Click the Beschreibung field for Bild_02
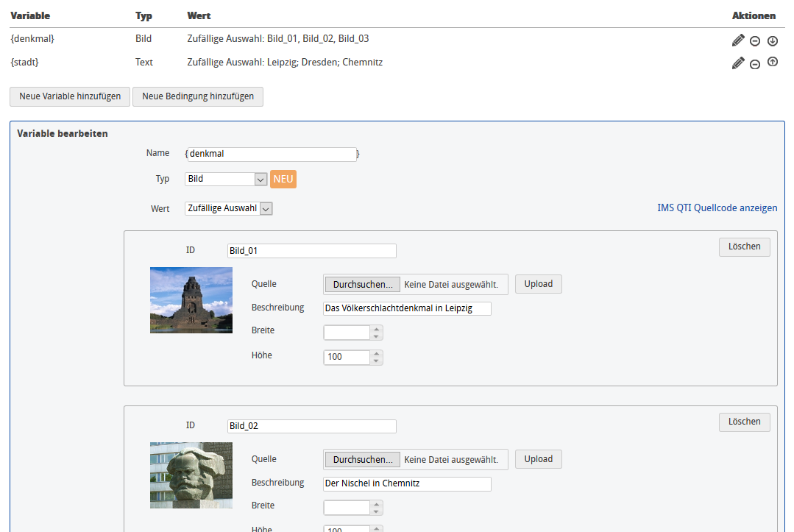Viewport: 794px width, 532px height. (x=406, y=484)
